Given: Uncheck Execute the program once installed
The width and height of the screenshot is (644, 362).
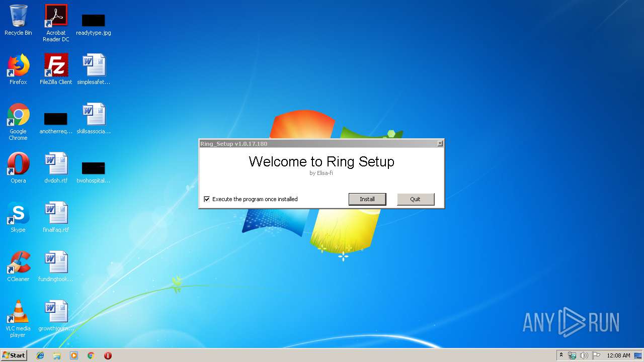Looking at the screenshot, I should coord(207,199).
